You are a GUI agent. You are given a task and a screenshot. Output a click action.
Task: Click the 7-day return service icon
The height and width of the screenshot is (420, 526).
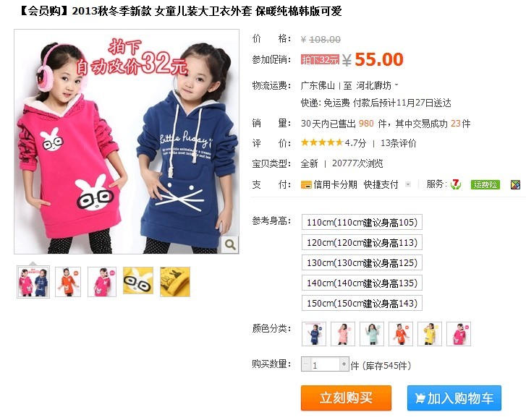click(x=456, y=184)
